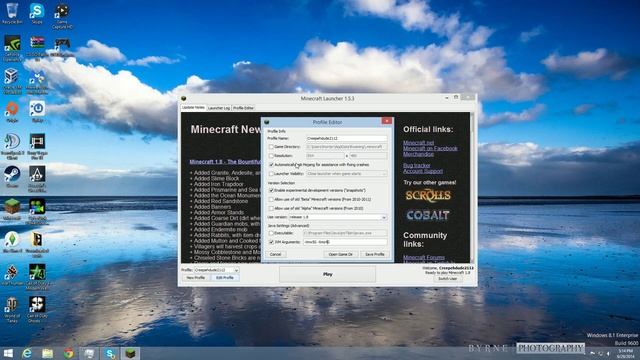Switch to the Profile Editor tab
This screenshot has height=360, width=640.
coord(244,108)
